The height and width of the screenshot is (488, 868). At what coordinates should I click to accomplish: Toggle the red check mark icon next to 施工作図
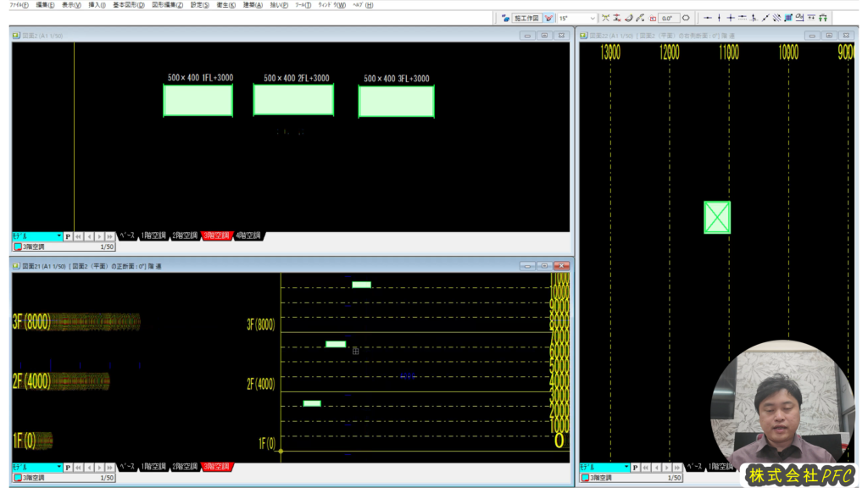(548, 18)
